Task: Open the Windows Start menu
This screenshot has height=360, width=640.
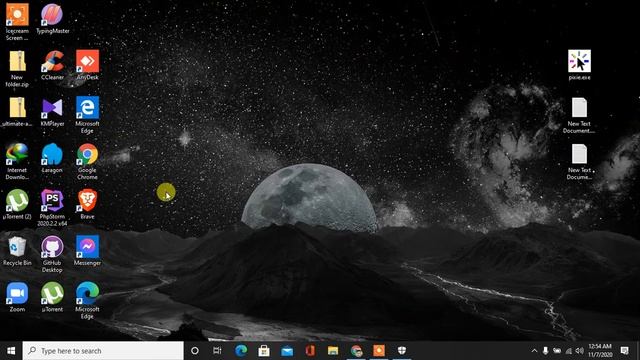Action: (11, 351)
